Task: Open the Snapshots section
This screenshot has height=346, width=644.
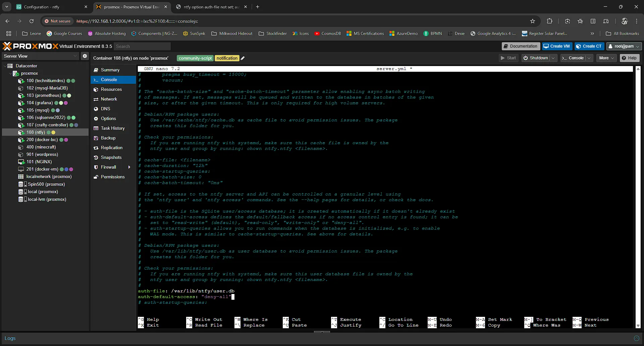Action: pos(113,158)
